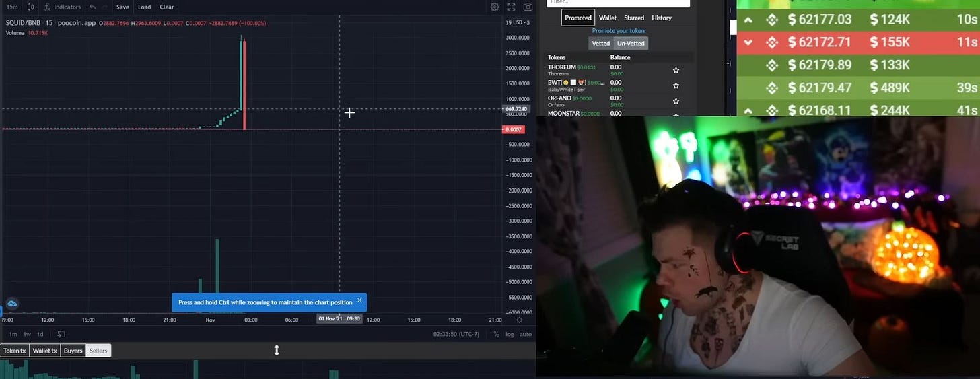Set date range to 1m
Screen dimensions: 980x379
pyautogui.click(x=12, y=334)
